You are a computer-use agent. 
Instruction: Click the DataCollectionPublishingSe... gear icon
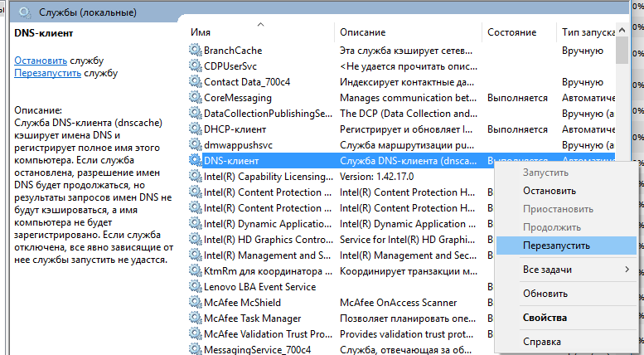[195, 113]
